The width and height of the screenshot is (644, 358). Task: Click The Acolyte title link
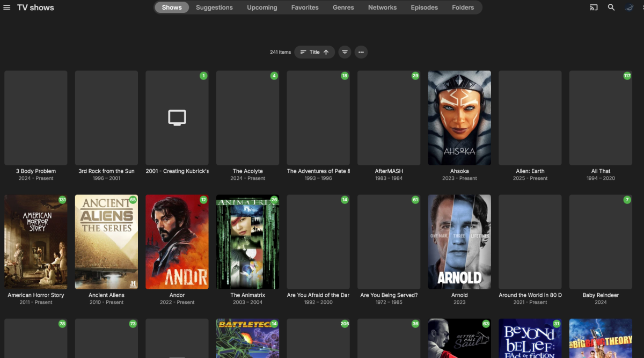click(247, 171)
